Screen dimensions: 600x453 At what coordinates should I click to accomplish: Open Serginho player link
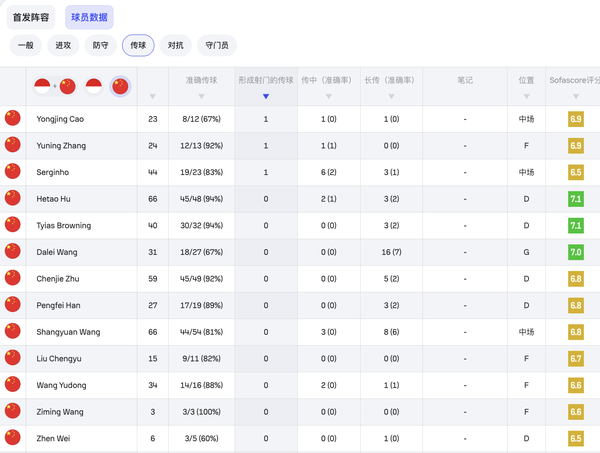[53, 172]
